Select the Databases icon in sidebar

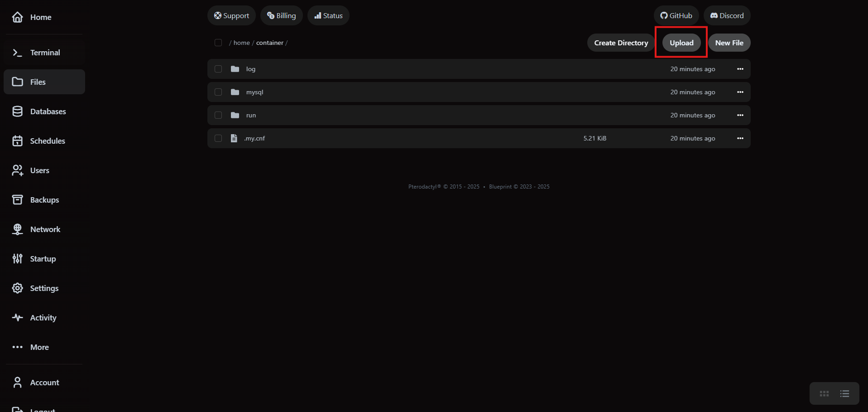(x=17, y=111)
